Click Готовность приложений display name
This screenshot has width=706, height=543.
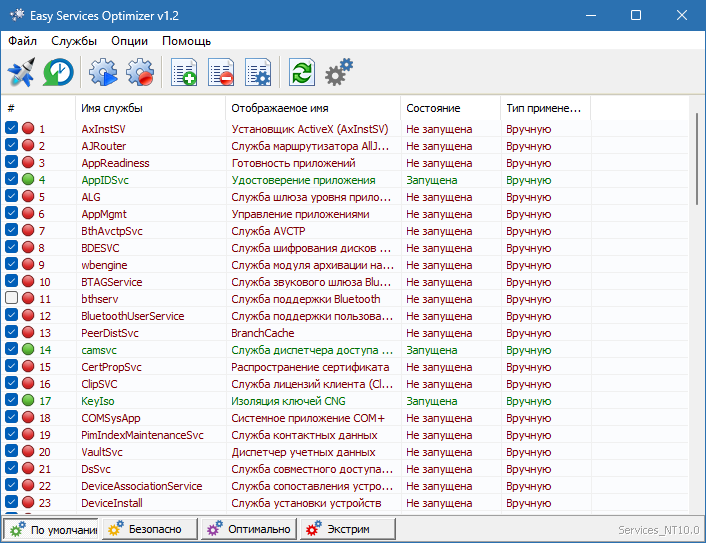coord(294,163)
